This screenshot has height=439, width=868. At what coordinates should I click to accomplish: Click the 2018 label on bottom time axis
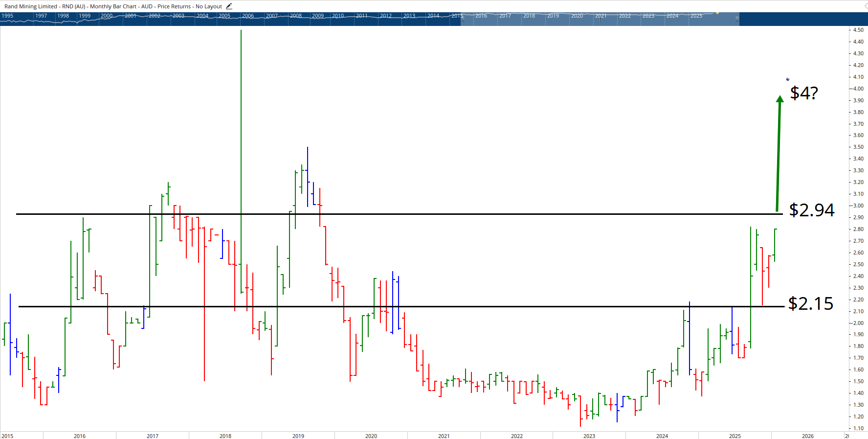[x=225, y=436]
